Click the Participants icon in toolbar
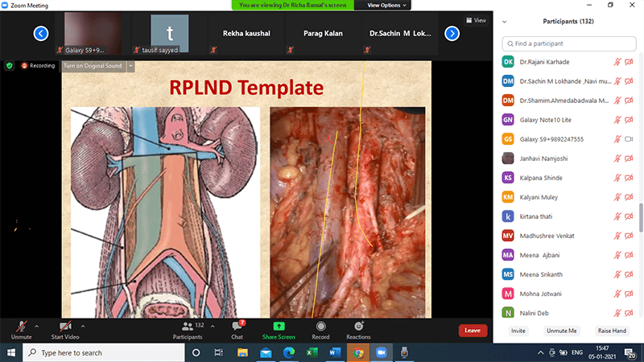Image resolution: width=644 pixels, height=362 pixels. tap(188, 327)
